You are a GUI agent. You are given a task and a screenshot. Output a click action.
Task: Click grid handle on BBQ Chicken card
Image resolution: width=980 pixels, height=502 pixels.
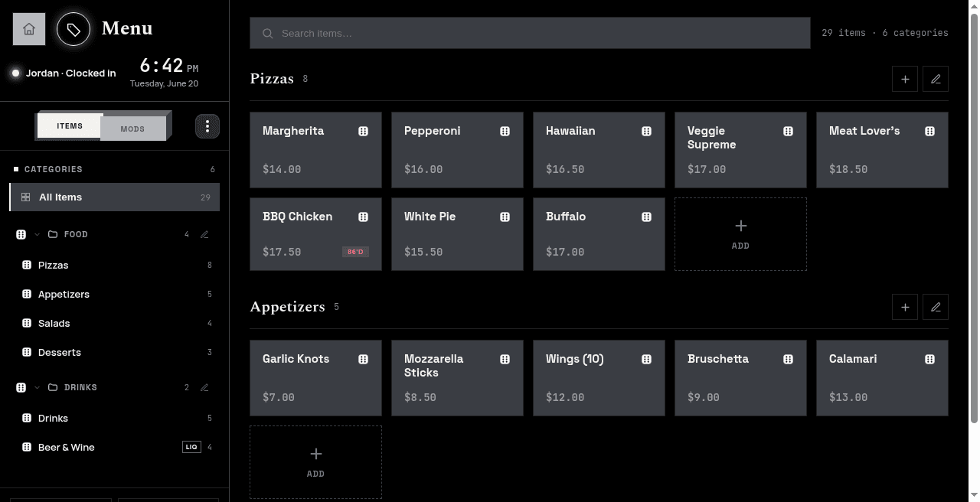pyautogui.click(x=364, y=217)
